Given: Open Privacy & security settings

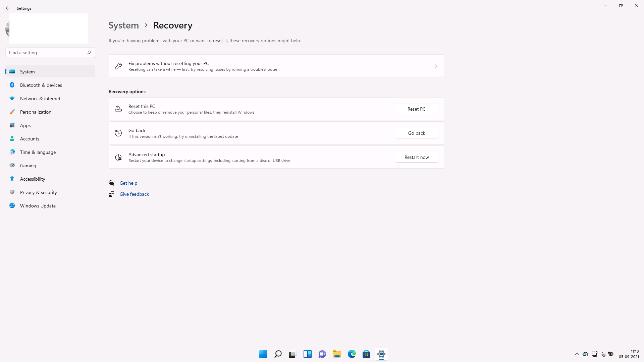Looking at the screenshot, I should (x=38, y=192).
